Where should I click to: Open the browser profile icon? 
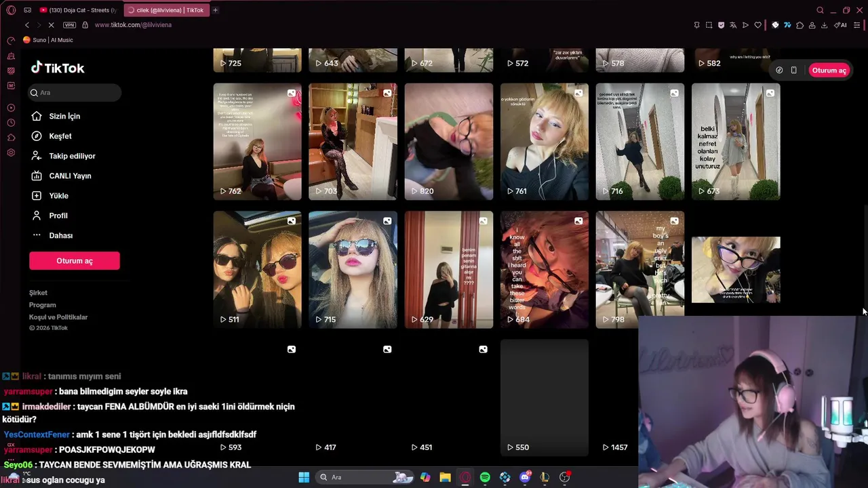[812, 25]
